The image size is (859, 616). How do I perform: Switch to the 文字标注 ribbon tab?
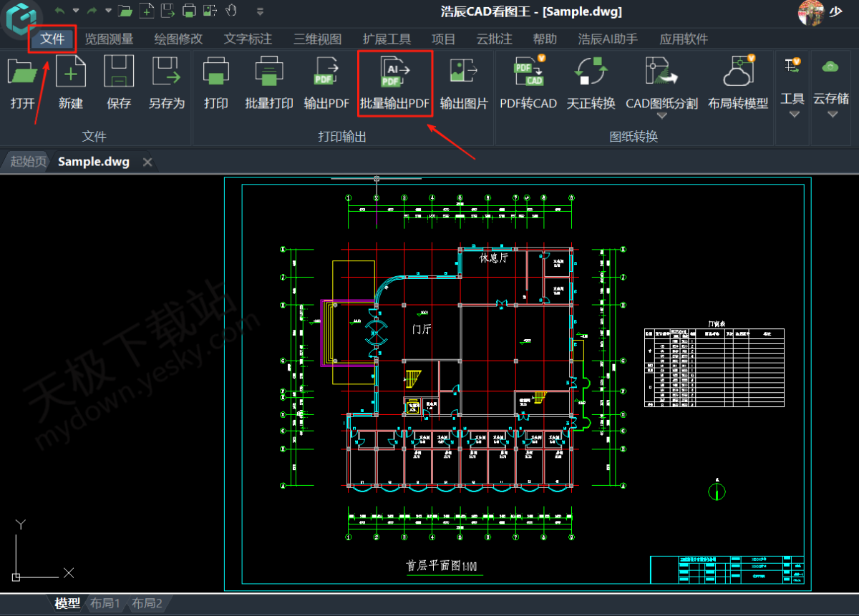[x=248, y=39]
